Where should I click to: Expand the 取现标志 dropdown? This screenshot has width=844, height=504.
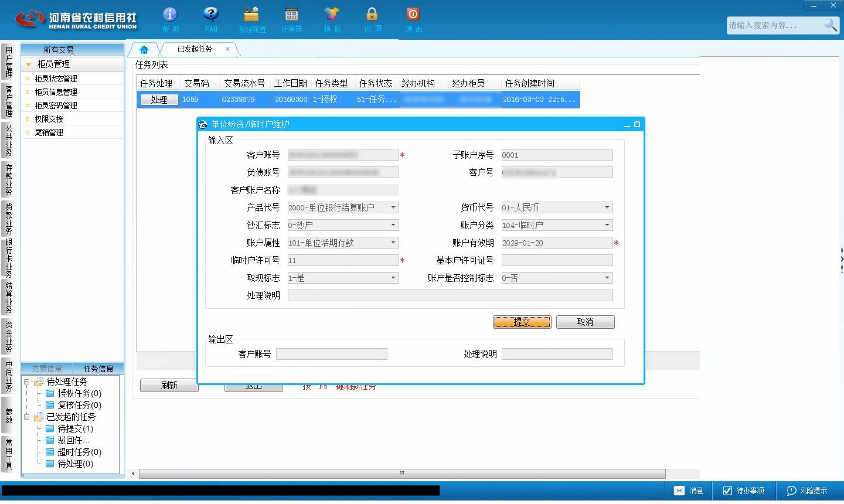(x=393, y=278)
